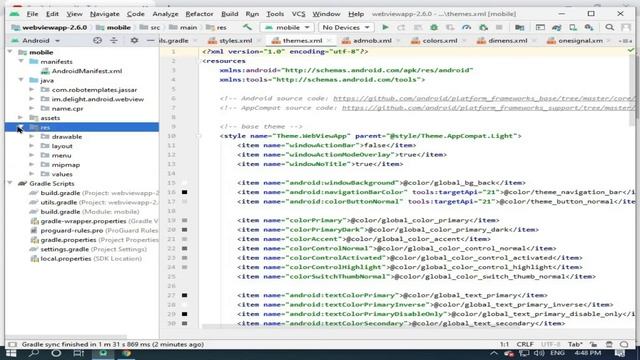The image size is (640, 360).
Task: Click the Collapse All icon in project panel
Action: [114, 40]
